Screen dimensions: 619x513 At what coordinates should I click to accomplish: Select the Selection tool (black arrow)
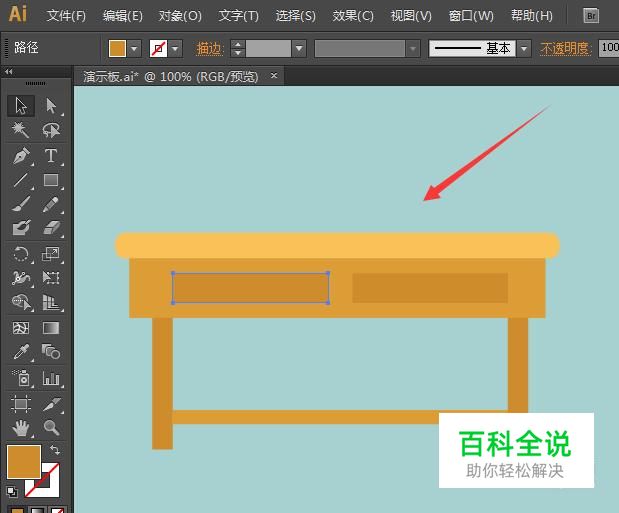point(21,106)
